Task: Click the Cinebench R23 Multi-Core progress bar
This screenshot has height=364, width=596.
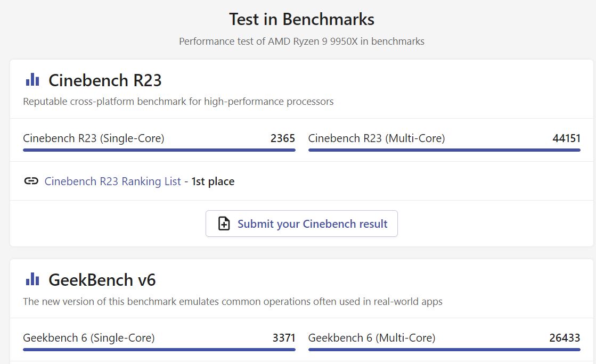Action: (x=444, y=150)
